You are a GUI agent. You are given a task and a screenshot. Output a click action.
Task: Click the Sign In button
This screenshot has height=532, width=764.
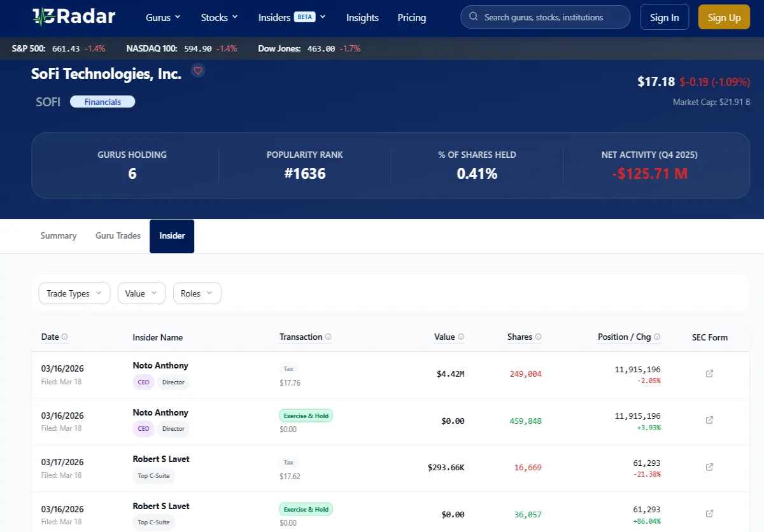click(x=664, y=17)
